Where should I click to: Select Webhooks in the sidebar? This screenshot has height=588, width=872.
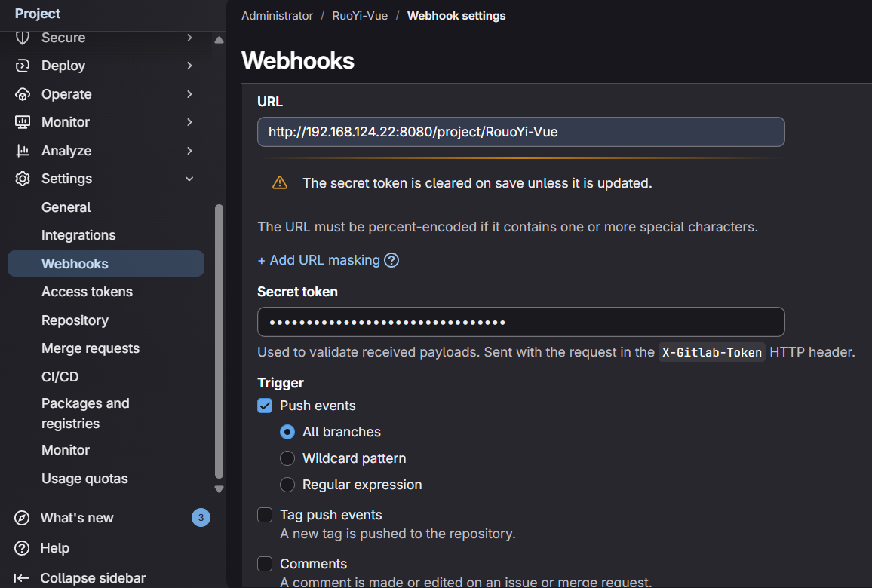[x=106, y=263]
